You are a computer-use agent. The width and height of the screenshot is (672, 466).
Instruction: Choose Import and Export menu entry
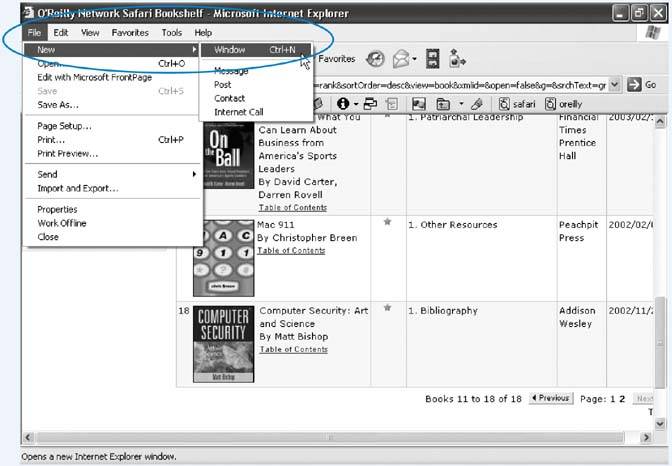(78, 188)
